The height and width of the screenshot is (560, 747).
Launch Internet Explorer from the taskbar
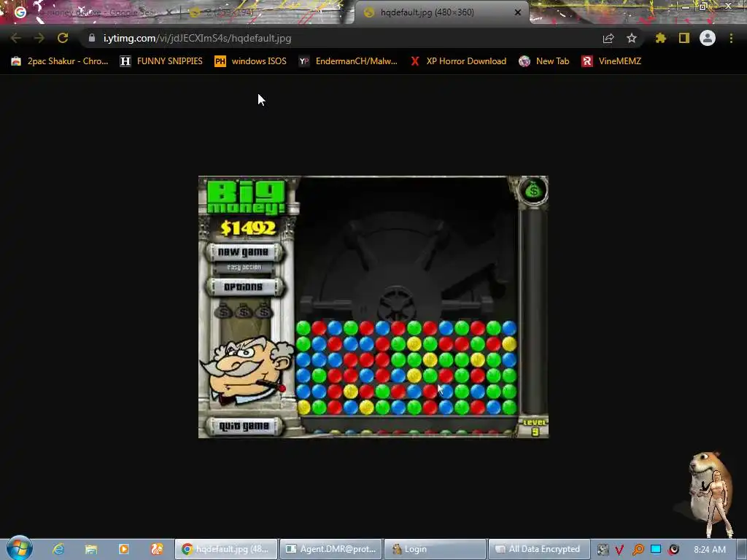tap(58, 549)
